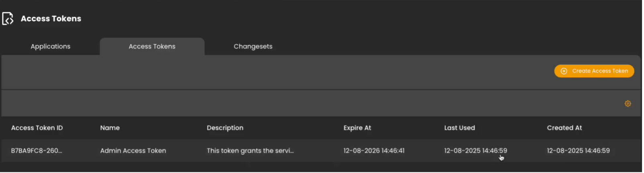Select token ID B7BA9FC8-260… cell
Image resolution: width=644 pixels, height=173 pixels.
[x=37, y=151]
